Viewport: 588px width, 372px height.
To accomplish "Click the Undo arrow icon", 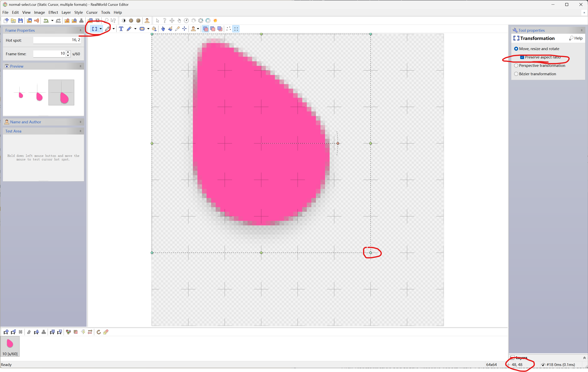I will (x=46, y=21).
